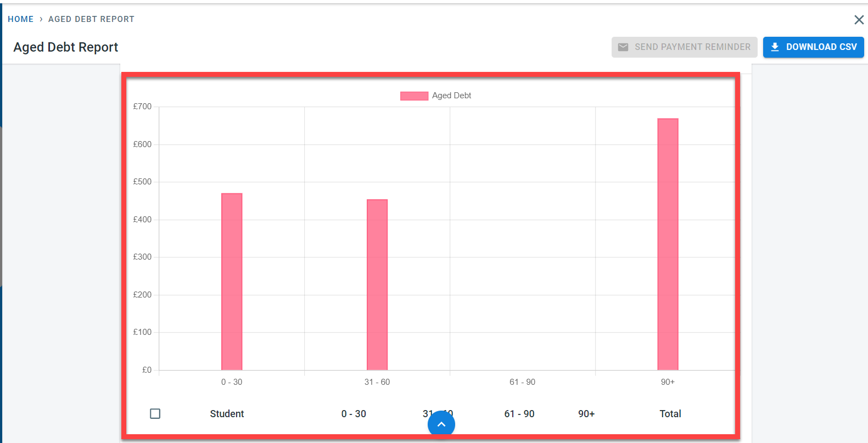Sort by the Student column header

click(227, 414)
